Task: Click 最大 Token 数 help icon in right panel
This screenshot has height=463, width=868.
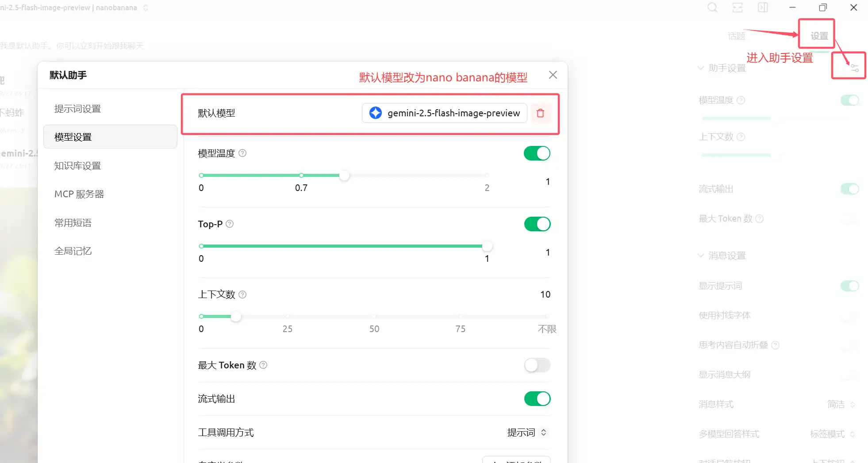Action: 760,218
